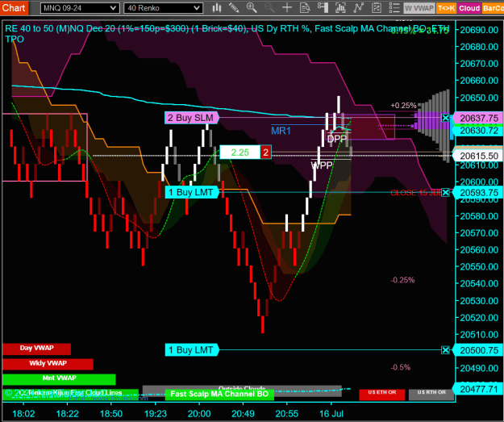Click the zoom out magnifier icon
The image size is (504, 422).
(x=269, y=8)
